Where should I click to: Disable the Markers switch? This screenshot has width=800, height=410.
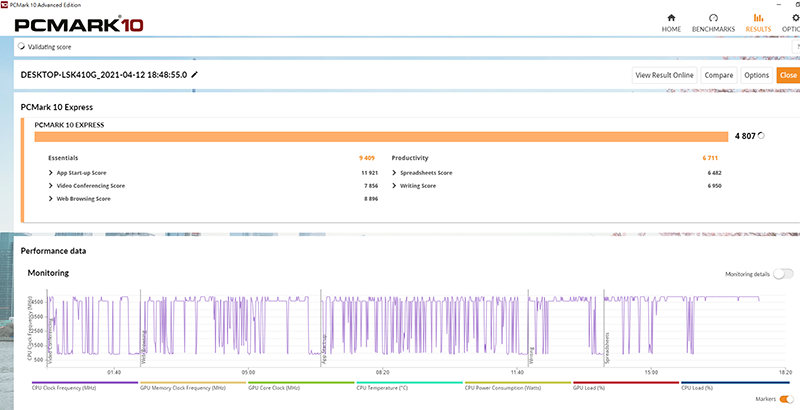787,399
